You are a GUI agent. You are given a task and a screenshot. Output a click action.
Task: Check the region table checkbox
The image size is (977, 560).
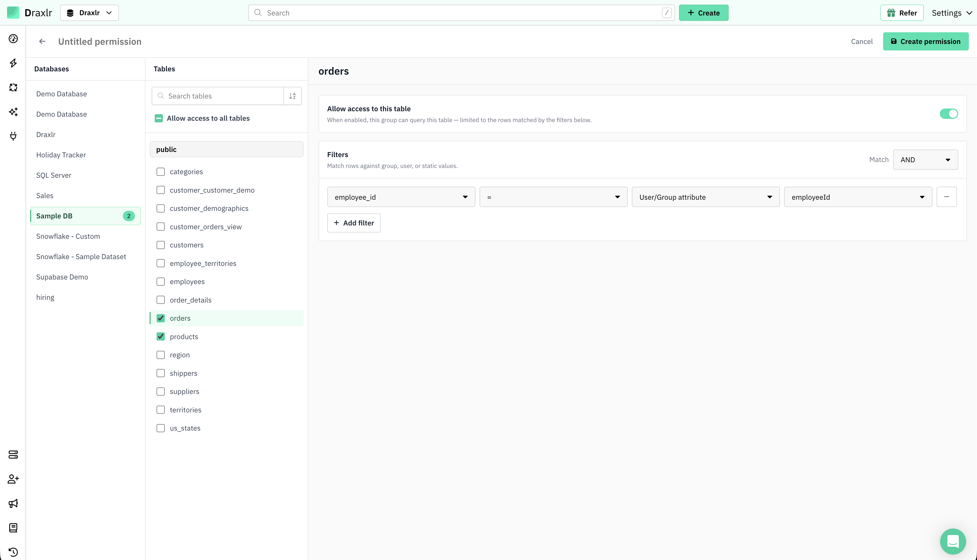[x=161, y=355]
